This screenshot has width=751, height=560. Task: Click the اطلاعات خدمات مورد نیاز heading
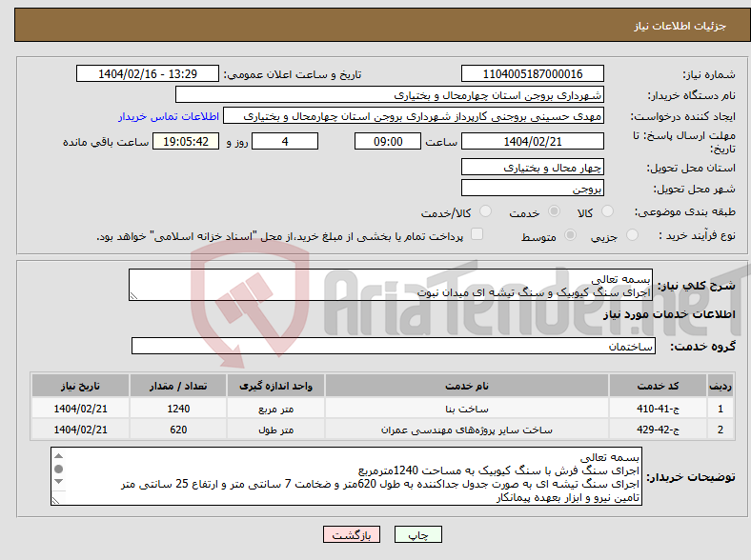click(x=669, y=314)
